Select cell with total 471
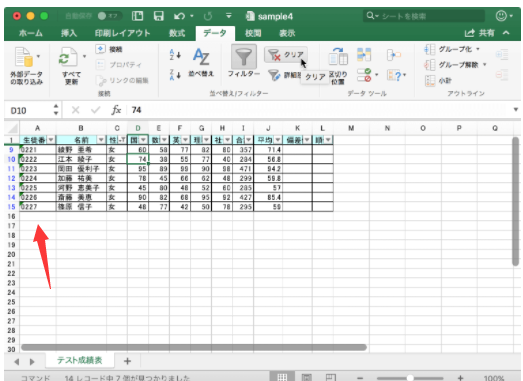The image size is (523, 381). (243, 168)
